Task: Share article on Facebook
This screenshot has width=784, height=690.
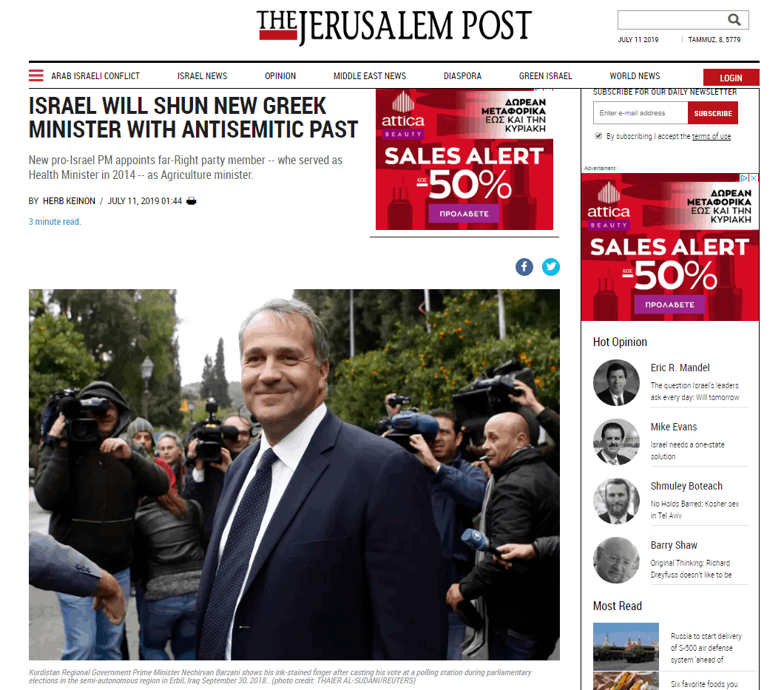Action: [524, 267]
